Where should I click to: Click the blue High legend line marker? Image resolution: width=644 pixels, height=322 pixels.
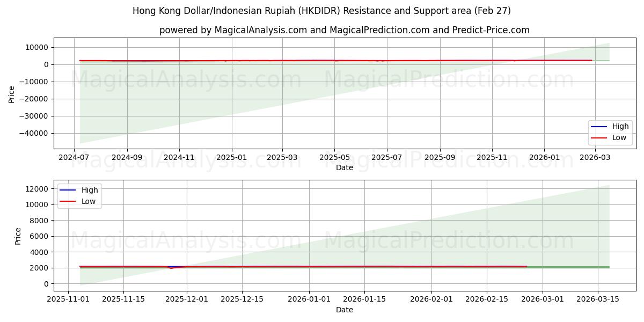coord(598,126)
